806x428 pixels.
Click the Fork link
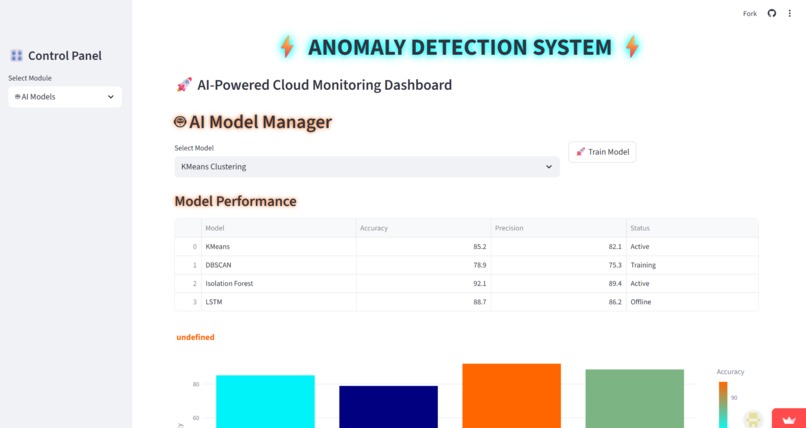click(750, 14)
